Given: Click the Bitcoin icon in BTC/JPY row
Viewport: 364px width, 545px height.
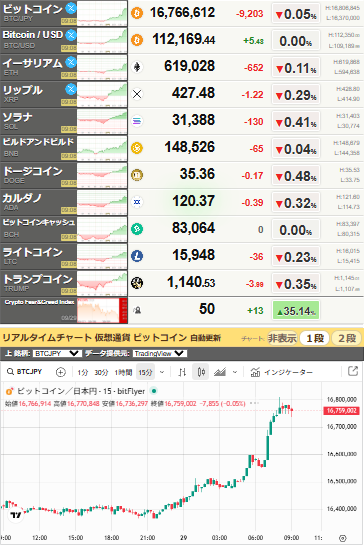Looking at the screenshot, I should pyautogui.click(x=137, y=13).
